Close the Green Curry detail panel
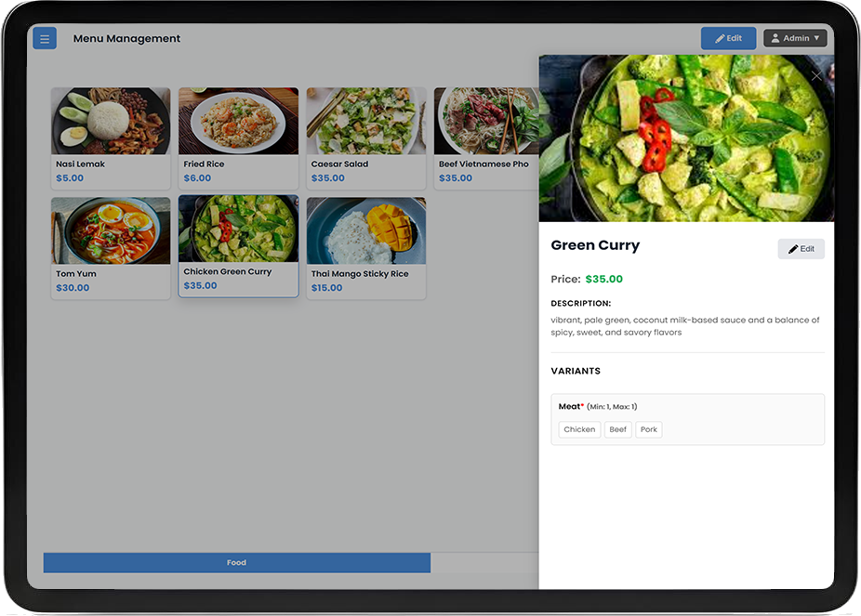Viewport: 861px width, 616px height. click(815, 76)
